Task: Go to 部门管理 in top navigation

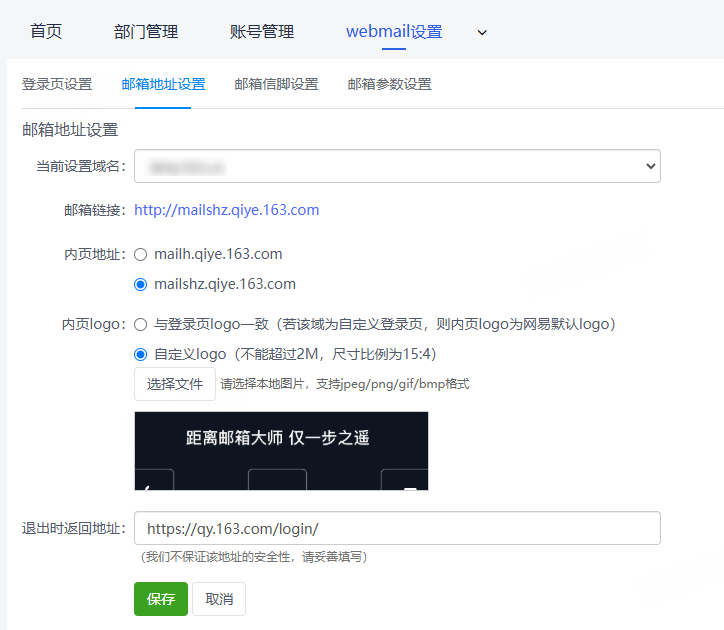Action: point(146,31)
